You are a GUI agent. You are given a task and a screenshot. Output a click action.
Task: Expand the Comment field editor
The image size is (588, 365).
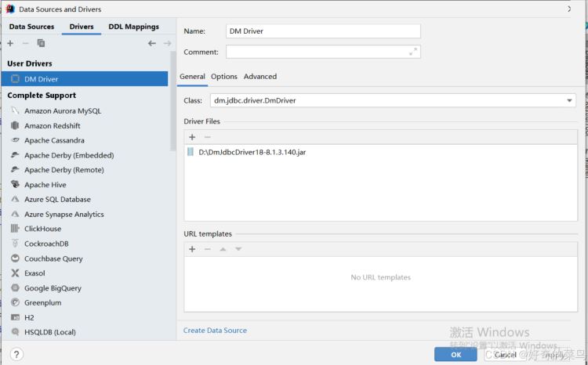tap(413, 52)
